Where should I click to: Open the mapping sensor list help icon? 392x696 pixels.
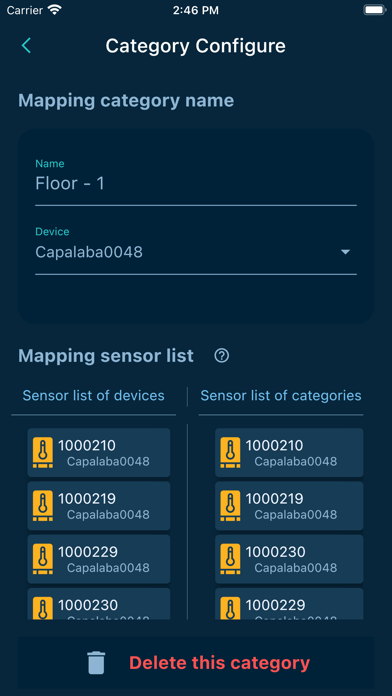222,356
